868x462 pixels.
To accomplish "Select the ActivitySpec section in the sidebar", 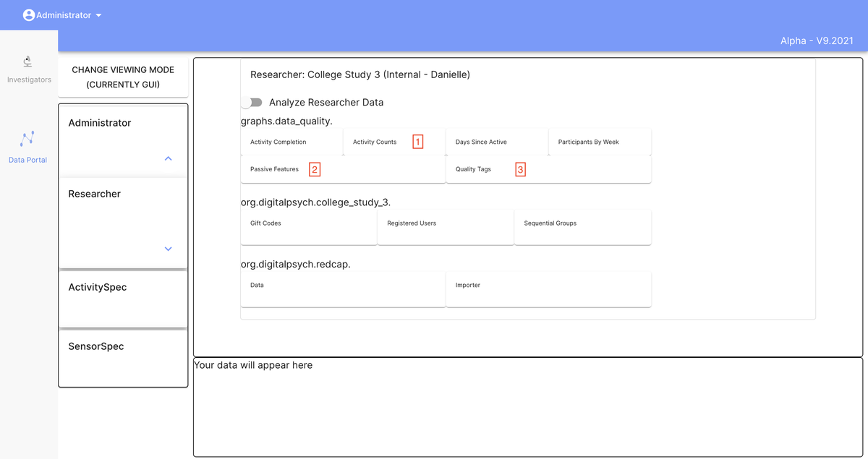I will pos(98,287).
